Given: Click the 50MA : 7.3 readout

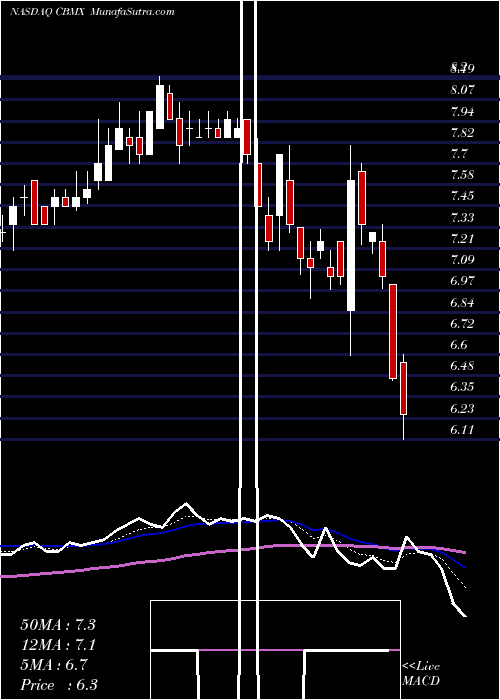Looking at the screenshot, I should click(x=58, y=625).
